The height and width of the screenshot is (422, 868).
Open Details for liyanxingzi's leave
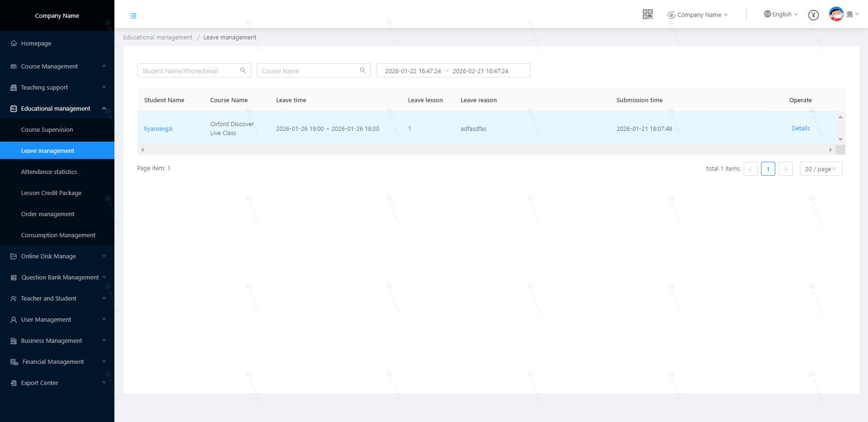tap(800, 128)
